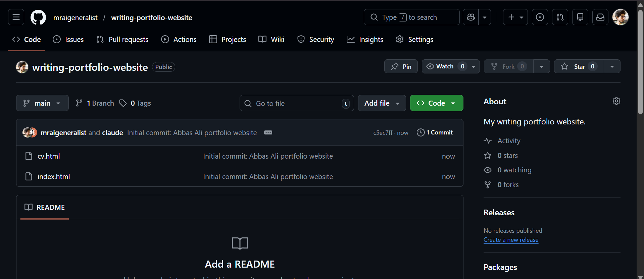The width and height of the screenshot is (644, 279).
Task: Open pull requests icon in header
Action: 560,17
